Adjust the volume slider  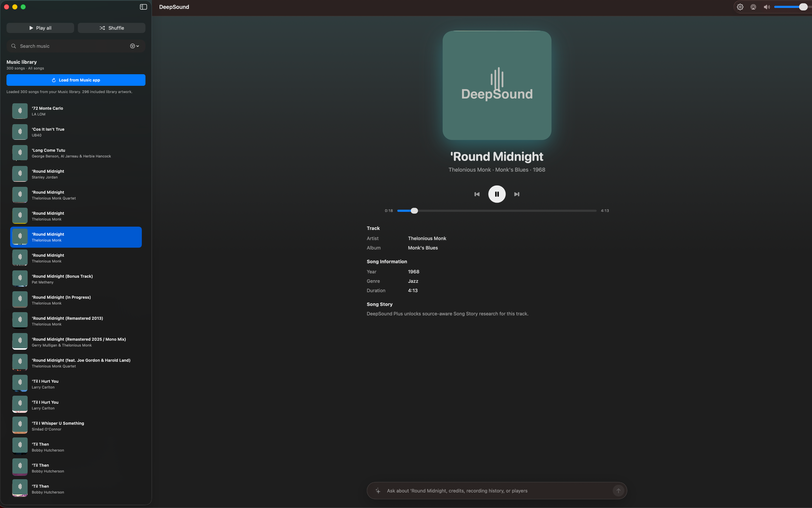793,7
